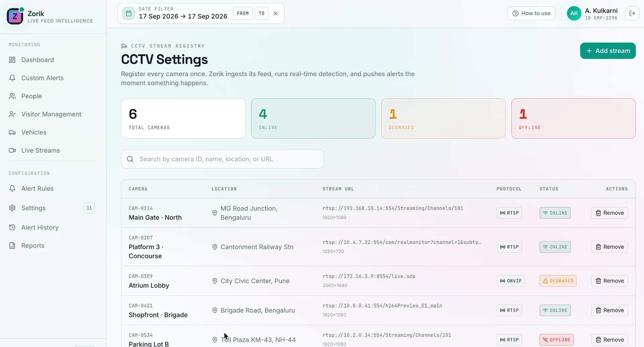The image size is (644, 347).
Task: Filter by the Online stat card
Action: [x=313, y=118]
